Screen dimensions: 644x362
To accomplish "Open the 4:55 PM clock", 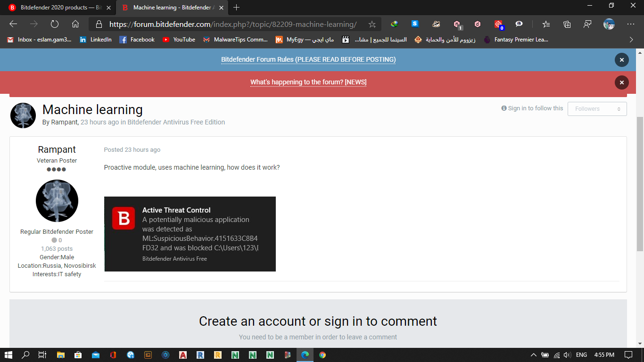I will tap(604, 355).
